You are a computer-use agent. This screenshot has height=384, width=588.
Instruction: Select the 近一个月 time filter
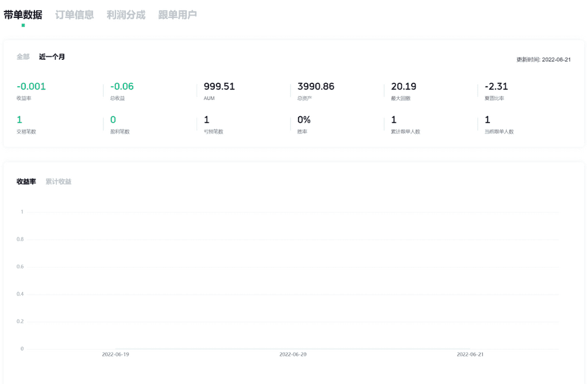pyautogui.click(x=52, y=57)
